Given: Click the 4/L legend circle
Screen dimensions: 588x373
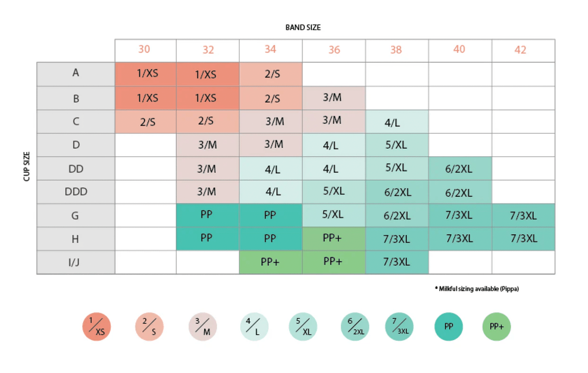Looking at the screenshot, I should (x=254, y=327).
